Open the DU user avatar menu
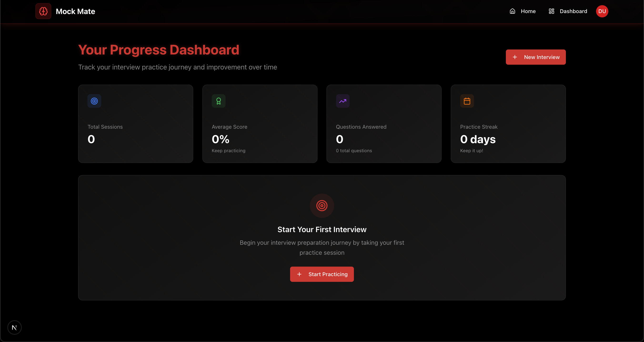 (x=602, y=11)
